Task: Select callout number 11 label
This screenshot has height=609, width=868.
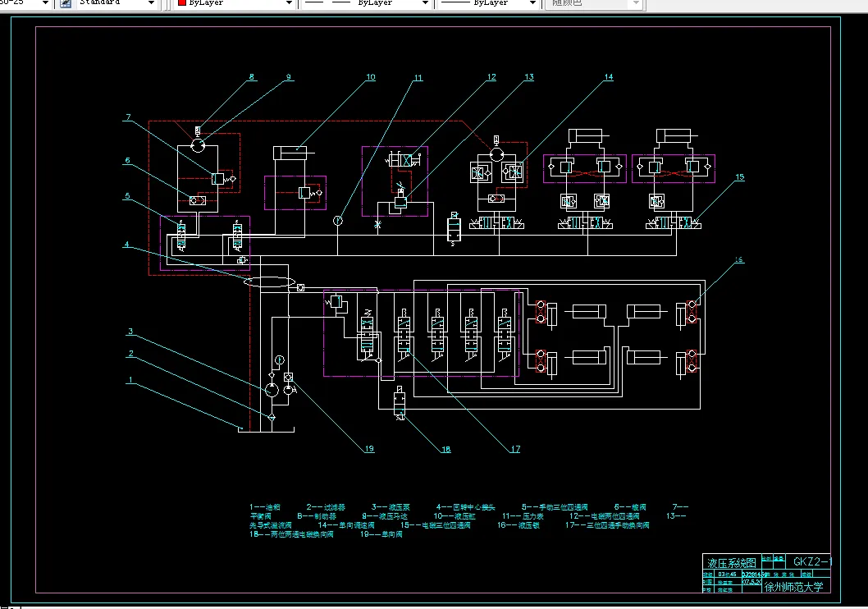Action: coord(418,77)
